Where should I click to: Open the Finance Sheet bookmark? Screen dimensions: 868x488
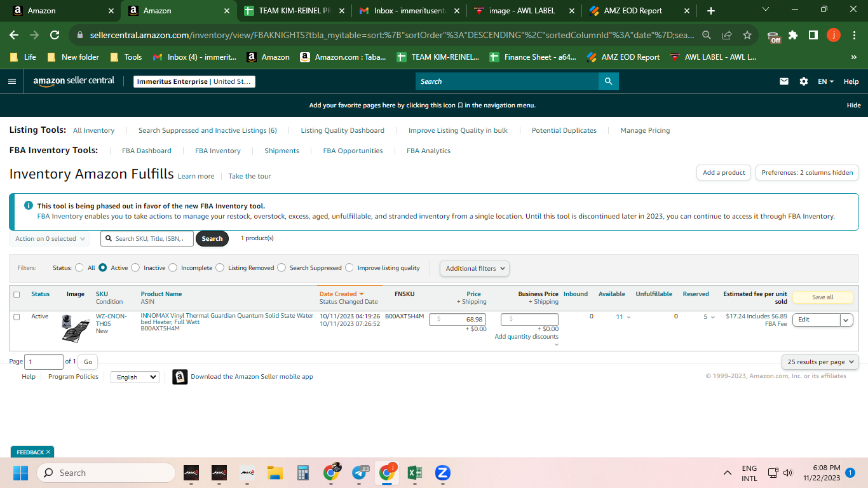coord(532,57)
